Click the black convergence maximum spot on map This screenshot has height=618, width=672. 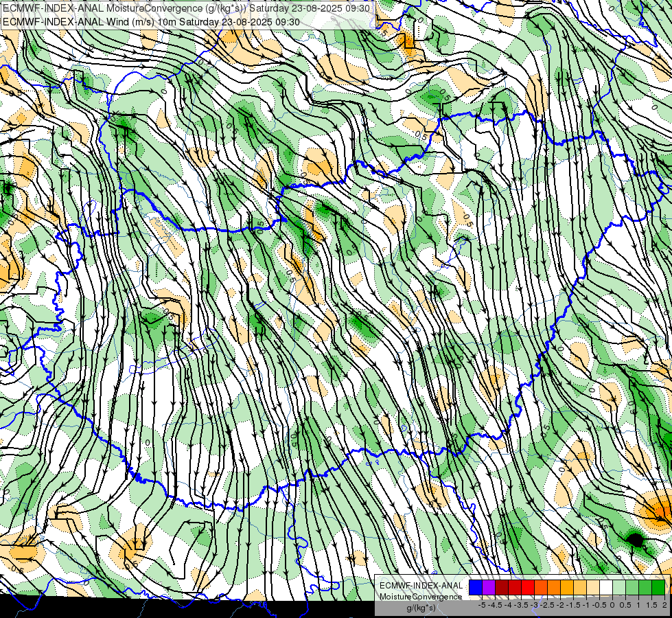pos(636,540)
